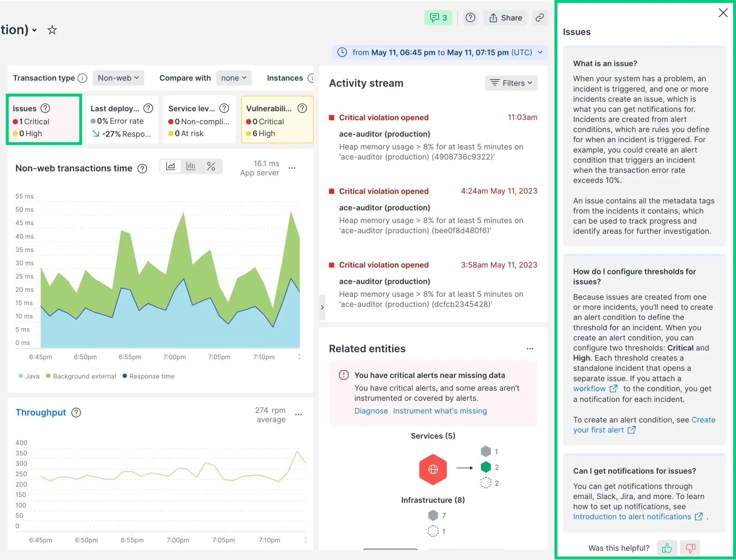Click the Diagnose link

coord(371,411)
